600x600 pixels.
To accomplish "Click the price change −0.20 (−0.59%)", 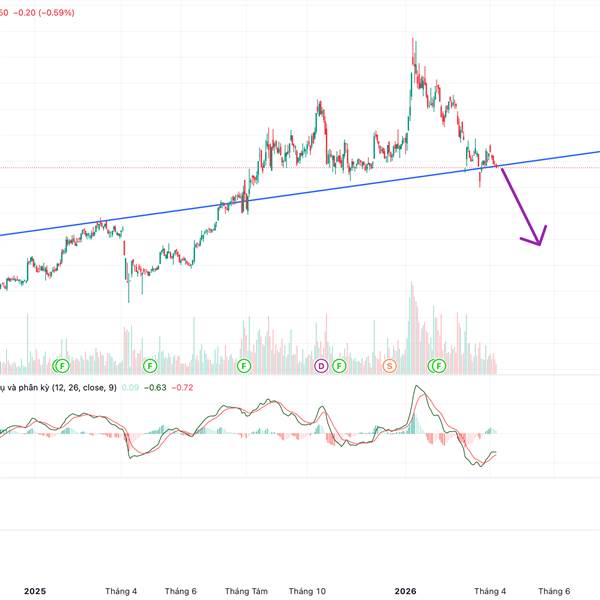I will click(x=44, y=13).
